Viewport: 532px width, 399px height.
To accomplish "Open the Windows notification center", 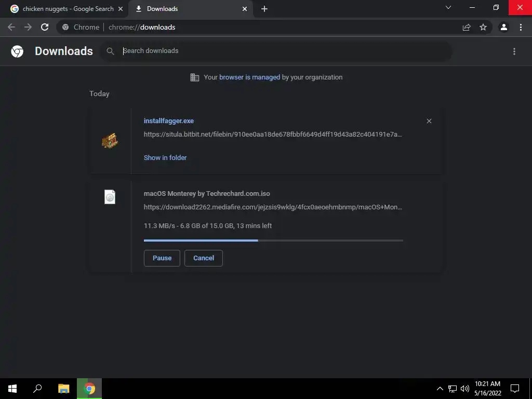I will tap(515, 389).
